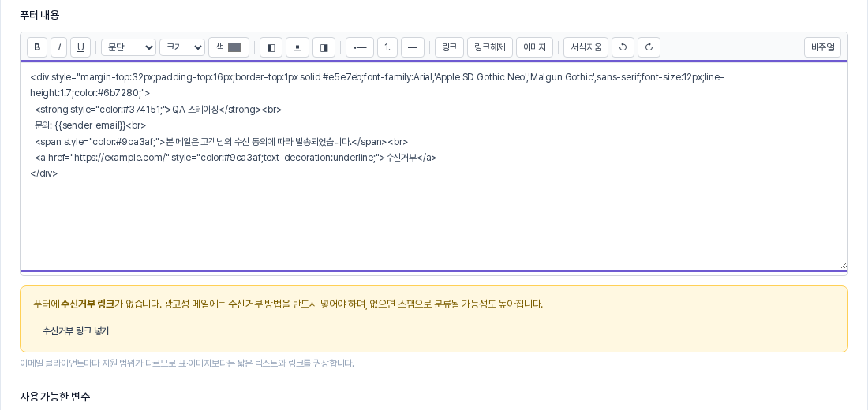Click the warning text about 수신거부 링크

click(x=288, y=304)
